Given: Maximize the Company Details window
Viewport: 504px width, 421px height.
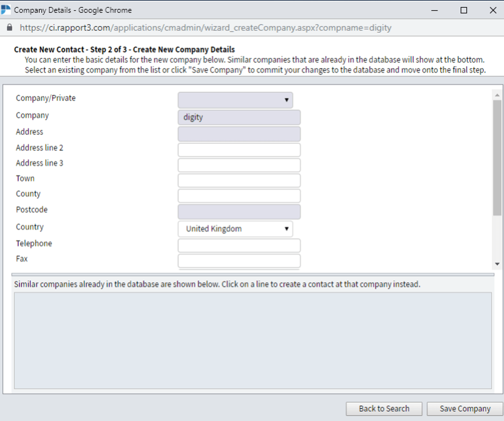Looking at the screenshot, I should point(464,10).
